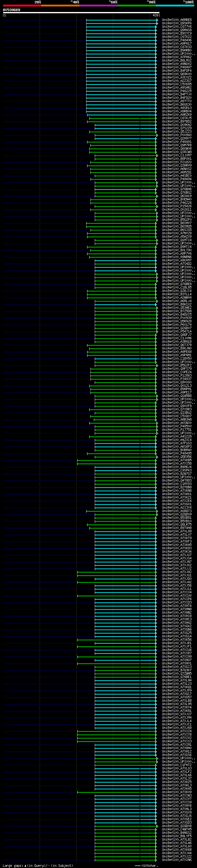Click hit label UniRef100_Q69K00
The height and width of the screenshot is (868, 197).
point(177,74)
